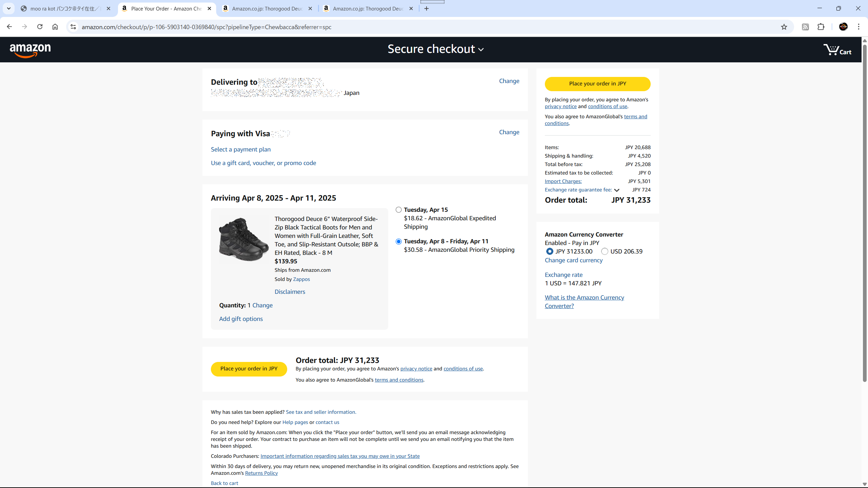
Task: Click Exchange rate guarantee fee link
Action: [578, 190]
